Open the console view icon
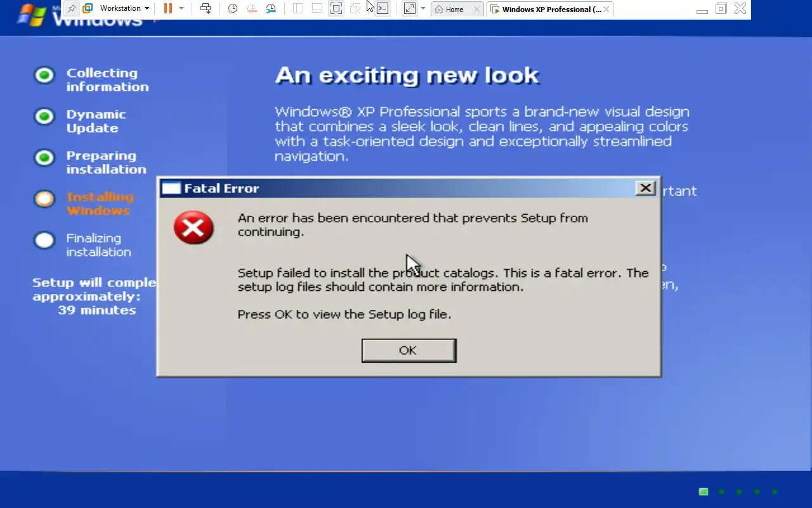 (x=383, y=8)
